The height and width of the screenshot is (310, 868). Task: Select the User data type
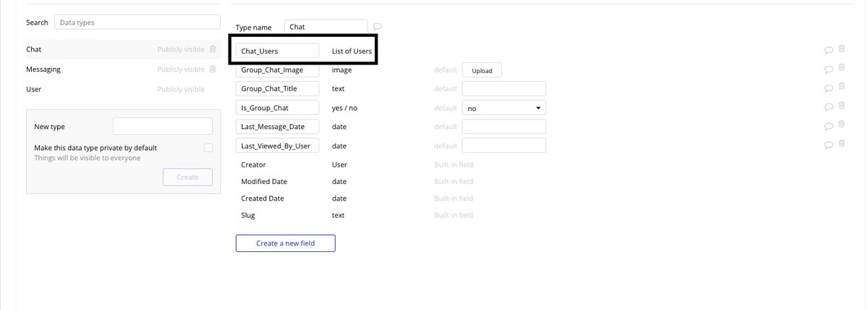(122, 88)
